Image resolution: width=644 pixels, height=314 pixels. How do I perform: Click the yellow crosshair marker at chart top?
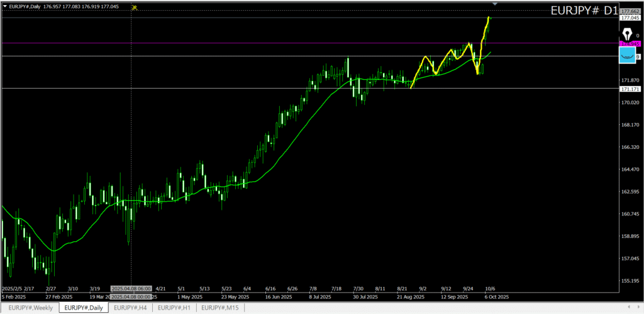[x=134, y=7]
